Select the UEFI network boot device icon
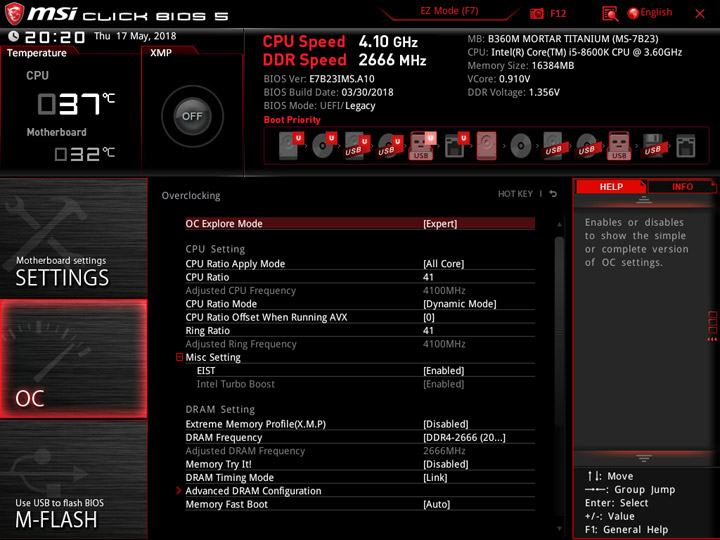 (x=456, y=146)
